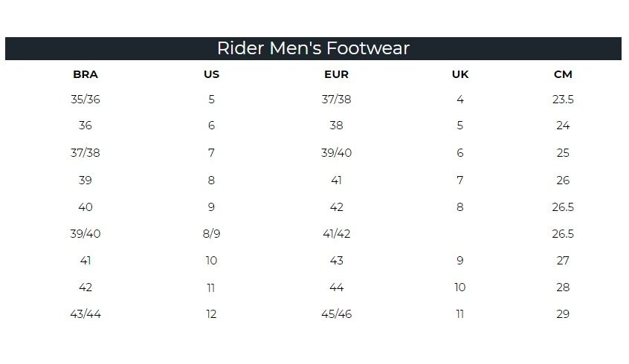Click the 29 centimeter value

(563, 314)
